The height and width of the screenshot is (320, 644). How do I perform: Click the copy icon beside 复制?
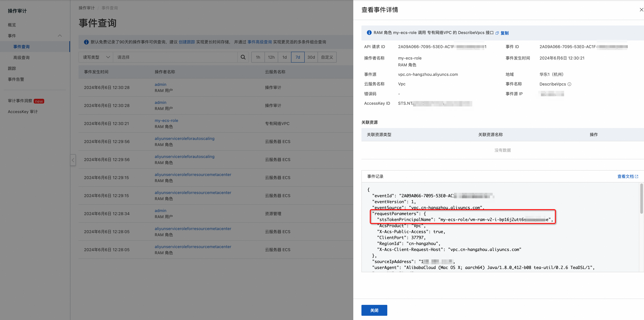[497, 33]
